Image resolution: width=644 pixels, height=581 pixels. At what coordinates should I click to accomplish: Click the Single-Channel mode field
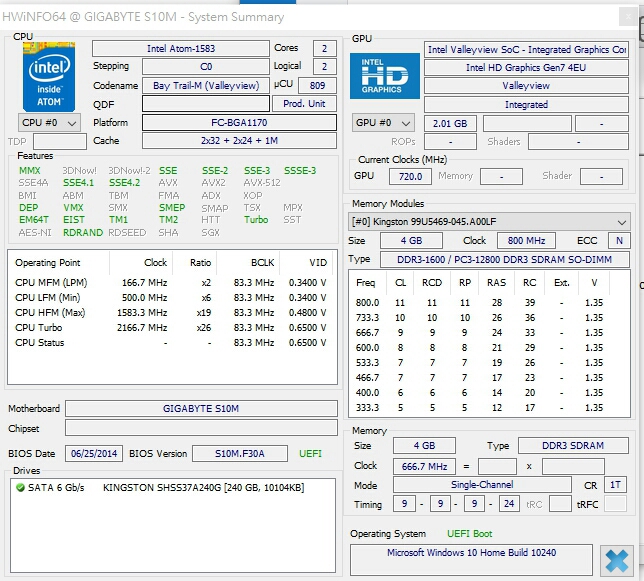482,485
